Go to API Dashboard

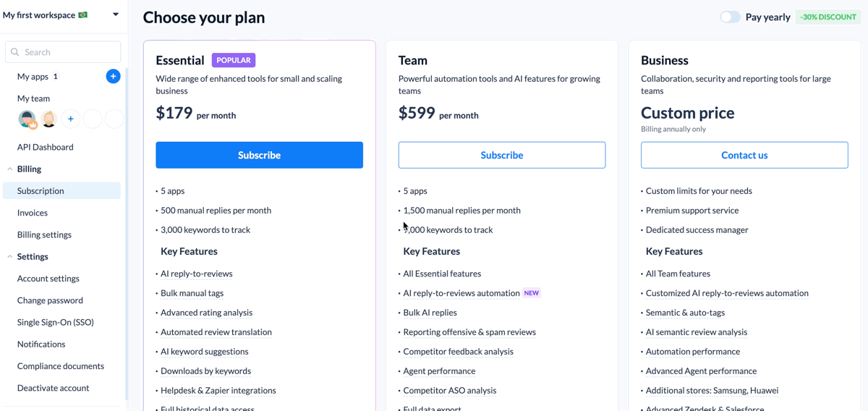[x=46, y=147]
